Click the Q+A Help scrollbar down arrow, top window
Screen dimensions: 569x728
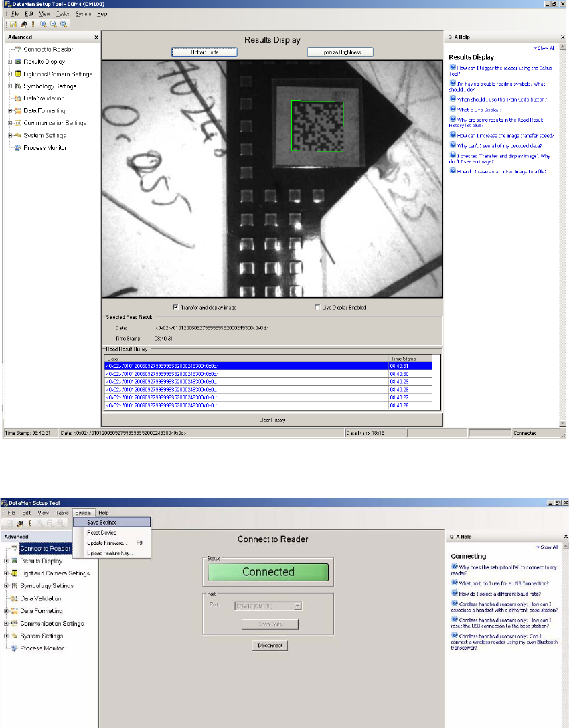[563, 423]
